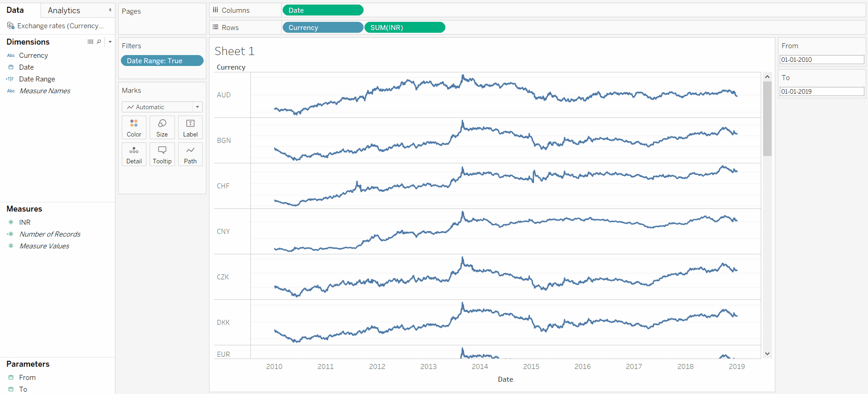Click the scroll down arrow of the chart
This screenshot has width=868, height=394.
pos(767,354)
